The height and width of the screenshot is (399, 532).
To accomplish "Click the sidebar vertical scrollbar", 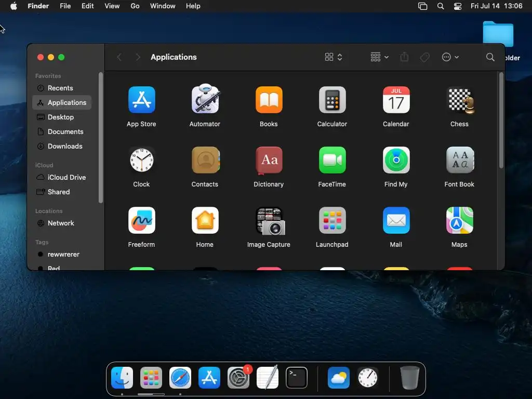I will tap(100, 137).
